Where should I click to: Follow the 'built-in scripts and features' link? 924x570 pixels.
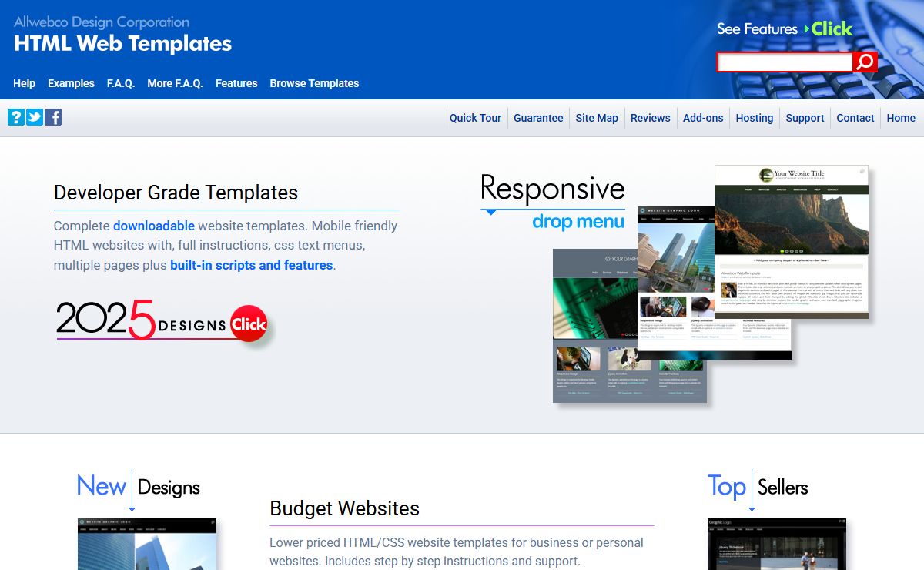pyautogui.click(x=252, y=265)
